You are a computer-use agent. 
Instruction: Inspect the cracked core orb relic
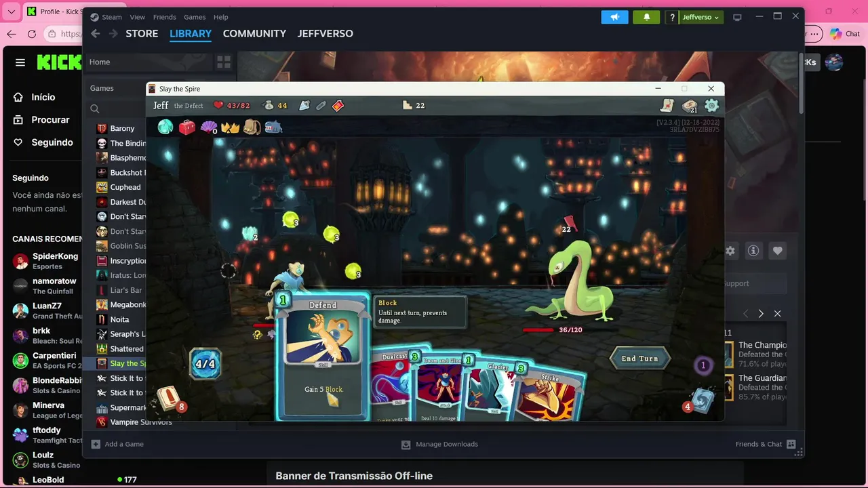(165, 127)
